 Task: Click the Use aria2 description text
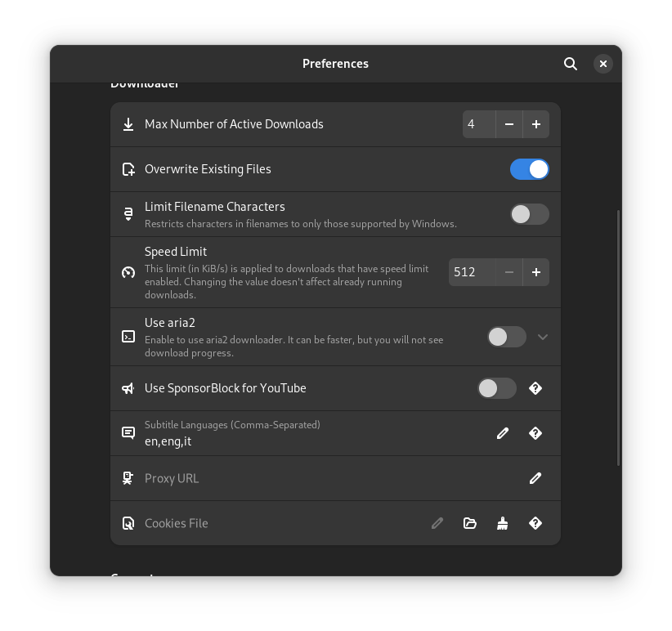coord(294,346)
